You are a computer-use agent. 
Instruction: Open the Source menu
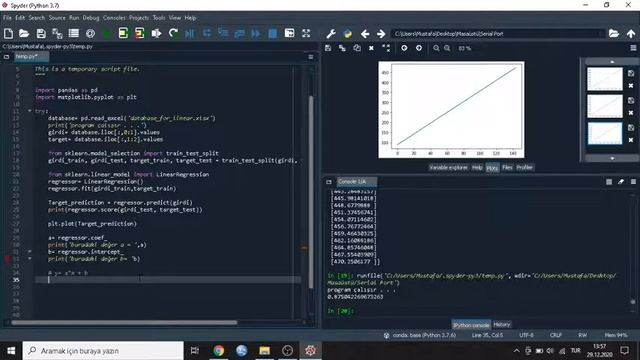point(57,18)
